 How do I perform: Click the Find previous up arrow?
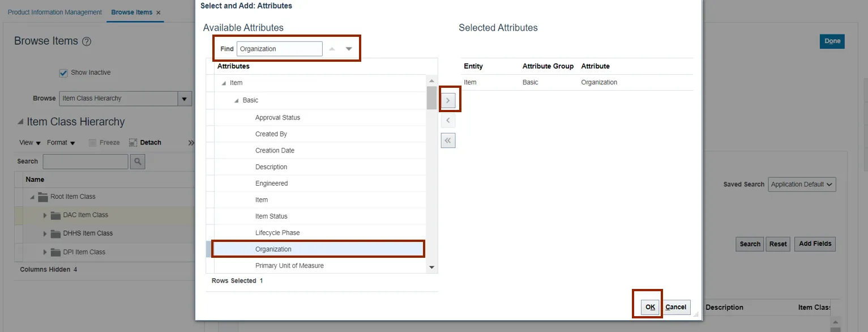[x=332, y=49]
